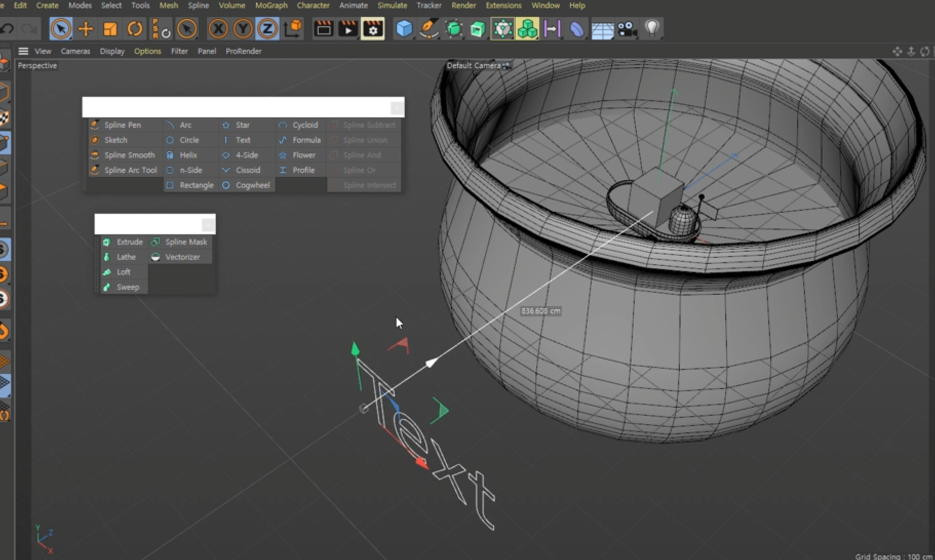Open viewport ProRender menu

click(243, 51)
